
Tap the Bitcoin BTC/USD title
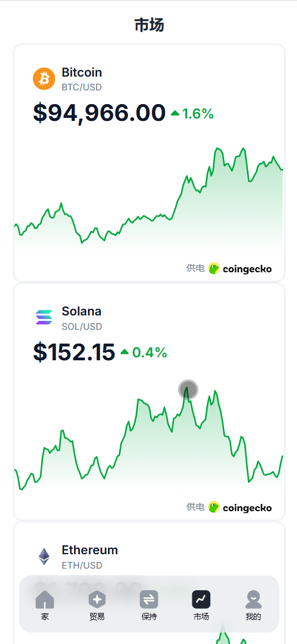[x=82, y=79]
